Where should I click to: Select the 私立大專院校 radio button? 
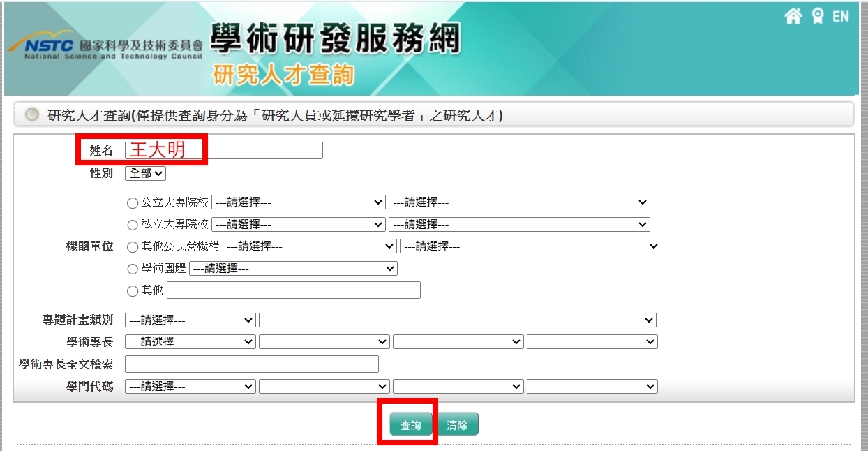(133, 225)
